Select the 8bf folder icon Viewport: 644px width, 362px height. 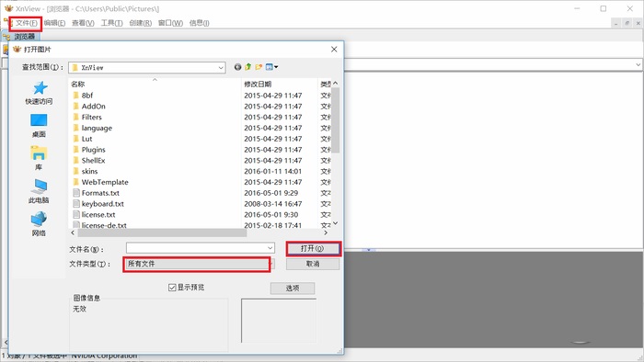coord(76,96)
